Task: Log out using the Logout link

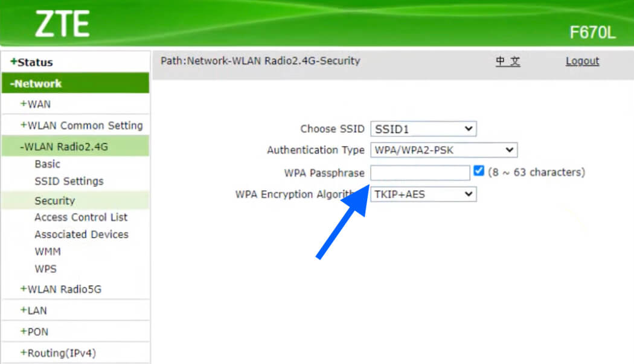Action: (582, 61)
